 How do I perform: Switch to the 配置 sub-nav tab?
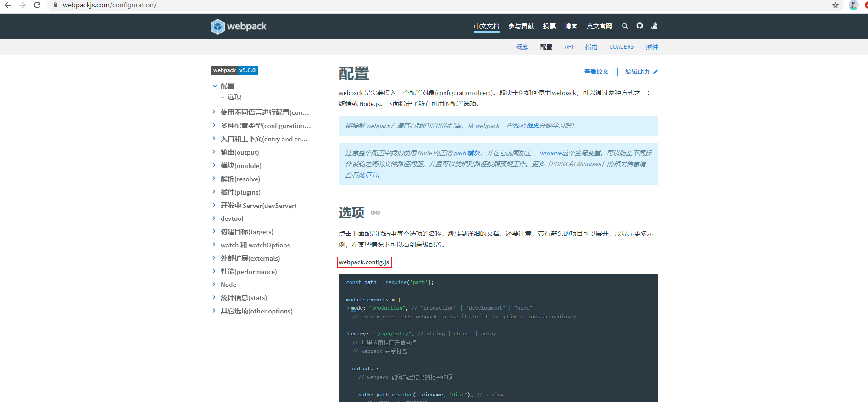(546, 47)
